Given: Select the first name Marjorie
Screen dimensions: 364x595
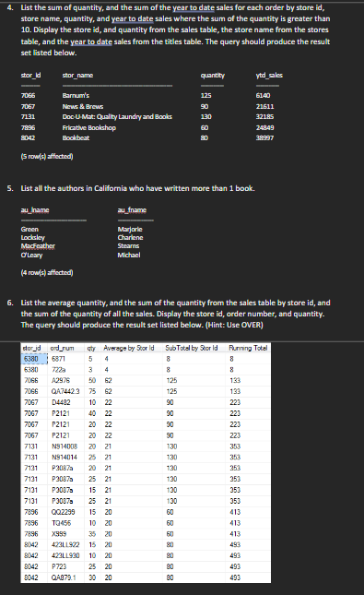Looking at the screenshot, I should click(x=130, y=229).
